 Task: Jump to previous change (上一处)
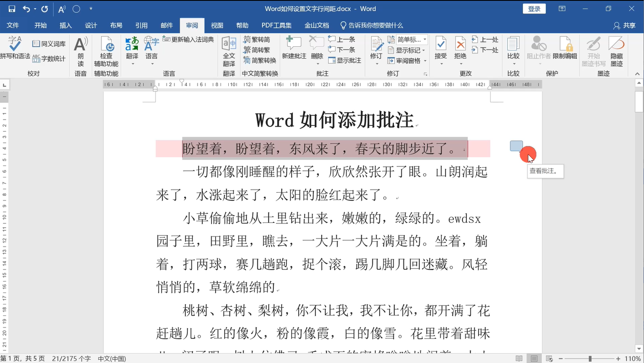485,39
